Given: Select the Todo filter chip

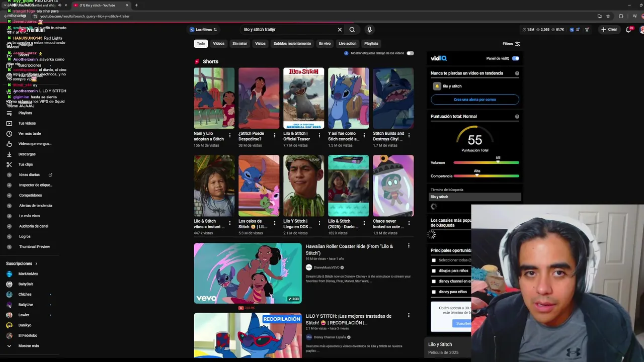Looking at the screenshot, I should [x=201, y=44].
